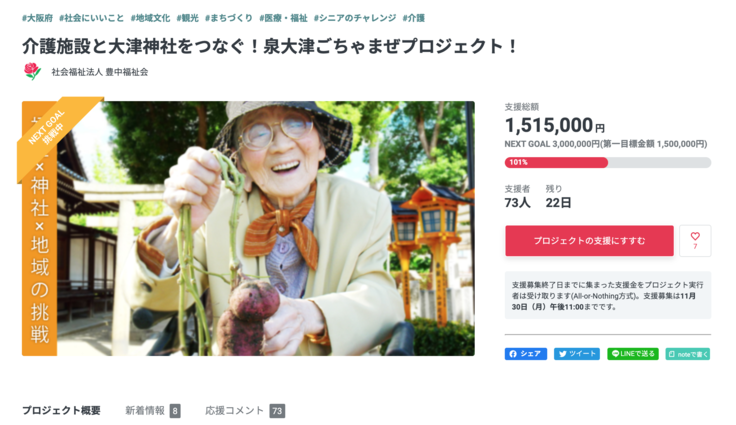Tweet the project with ツイート button
Screen dimensions: 736x425
pos(577,354)
